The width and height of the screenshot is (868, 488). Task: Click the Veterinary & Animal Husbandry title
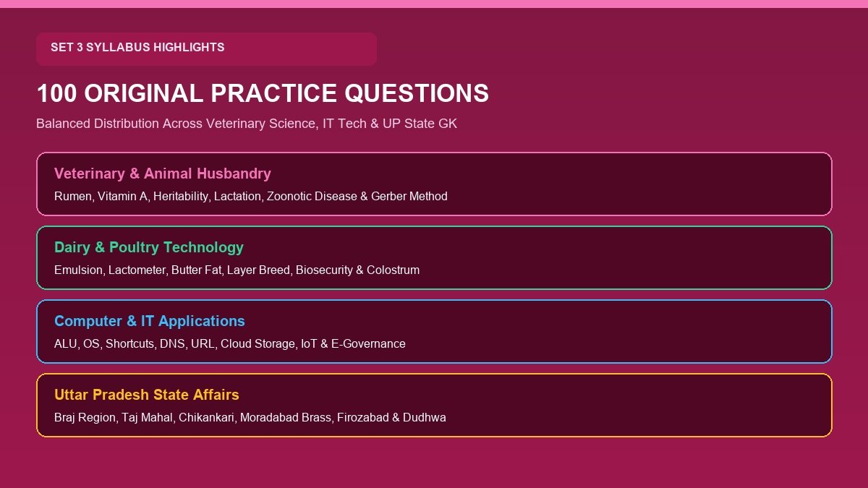tap(163, 174)
